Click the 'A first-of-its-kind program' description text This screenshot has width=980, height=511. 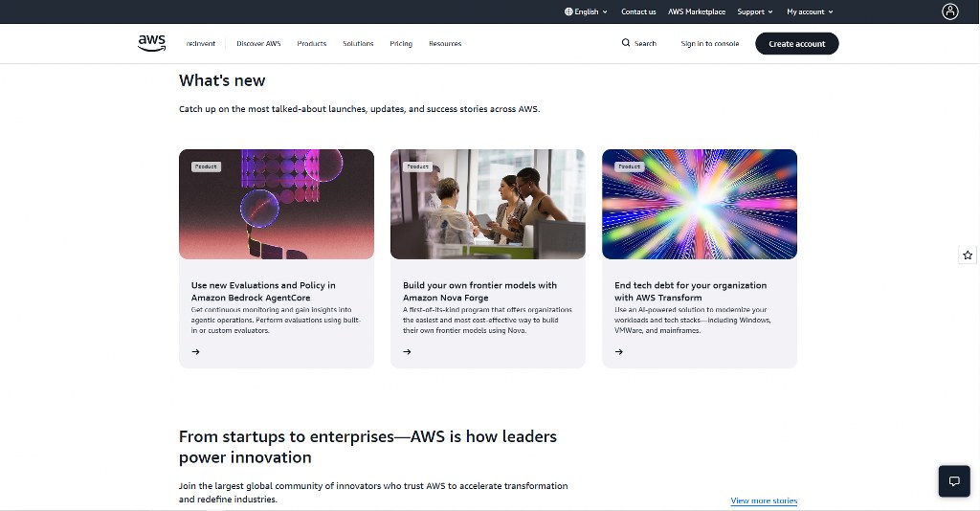pos(487,320)
